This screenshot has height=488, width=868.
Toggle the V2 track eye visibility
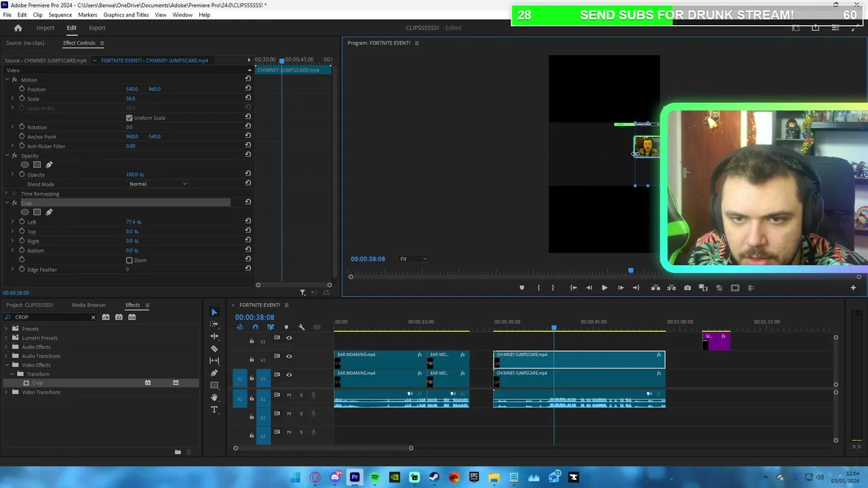point(289,357)
